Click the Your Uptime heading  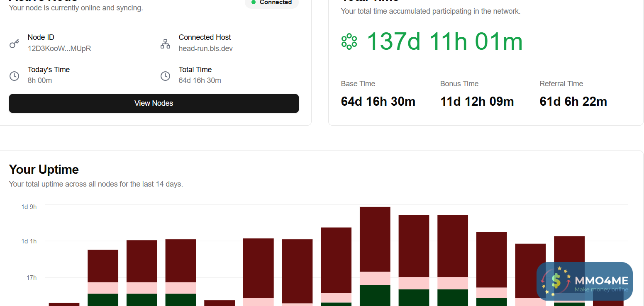(44, 170)
